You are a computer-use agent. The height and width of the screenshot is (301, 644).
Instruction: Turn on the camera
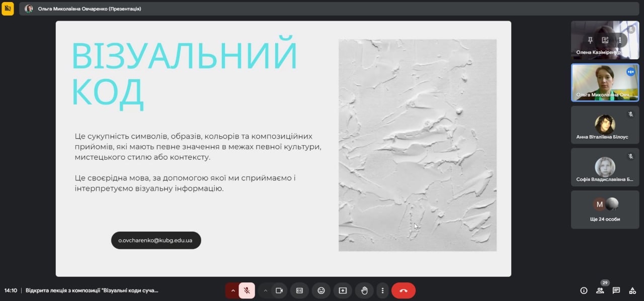click(x=279, y=290)
